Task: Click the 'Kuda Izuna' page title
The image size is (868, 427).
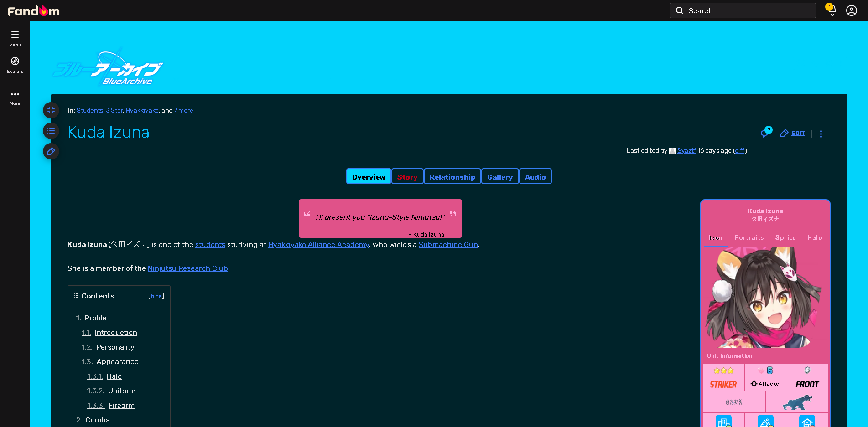Action: 109,132
